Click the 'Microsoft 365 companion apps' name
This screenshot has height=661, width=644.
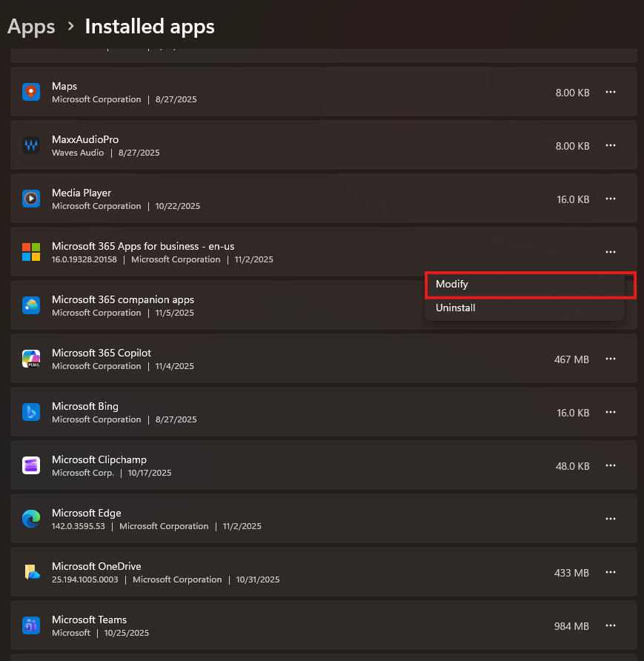122,299
